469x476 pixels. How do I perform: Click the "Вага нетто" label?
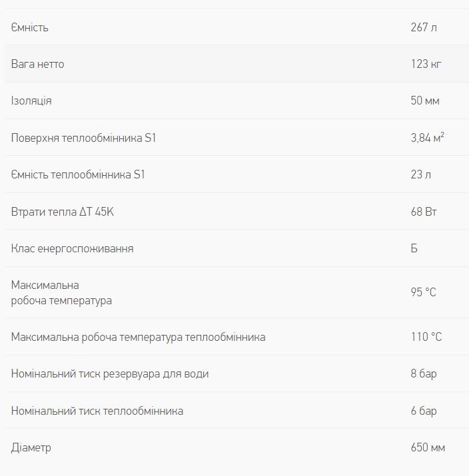click(38, 64)
